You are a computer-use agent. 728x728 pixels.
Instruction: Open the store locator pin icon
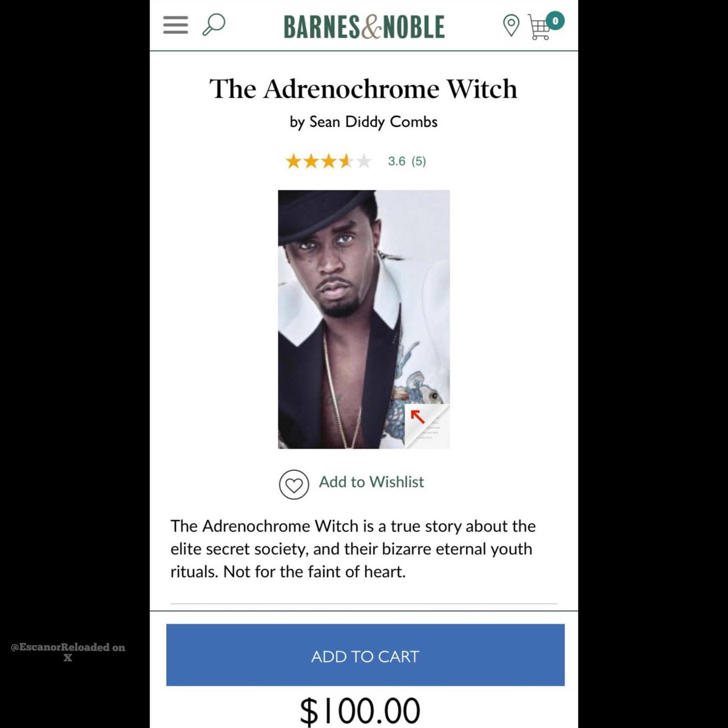pos(511,25)
